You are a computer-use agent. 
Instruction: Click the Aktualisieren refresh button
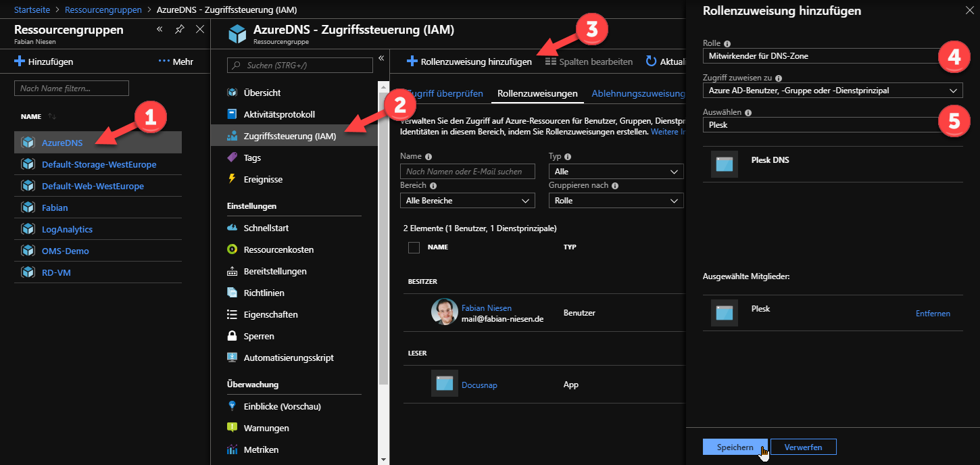[x=666, y=62]
